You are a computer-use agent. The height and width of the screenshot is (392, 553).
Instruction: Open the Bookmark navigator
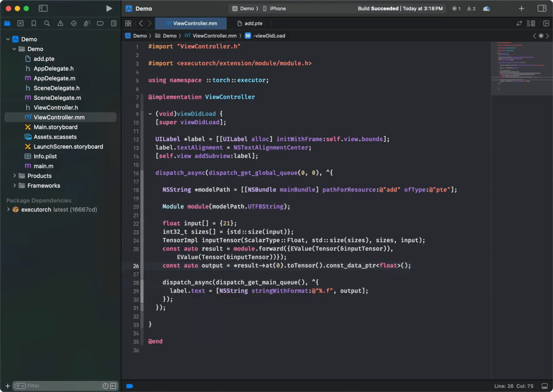pyautogui.click(x=34, y=23)
